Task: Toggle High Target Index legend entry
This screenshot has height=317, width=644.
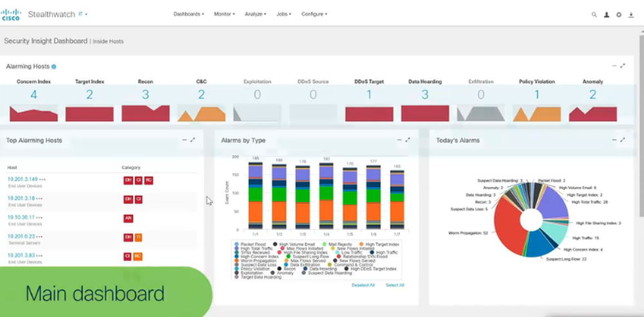Action: coord(380,244)
